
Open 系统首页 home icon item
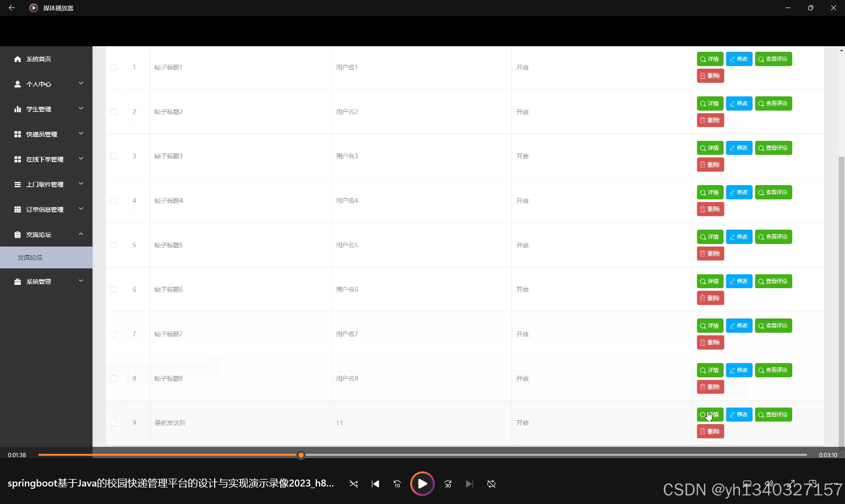click(18, 59)
